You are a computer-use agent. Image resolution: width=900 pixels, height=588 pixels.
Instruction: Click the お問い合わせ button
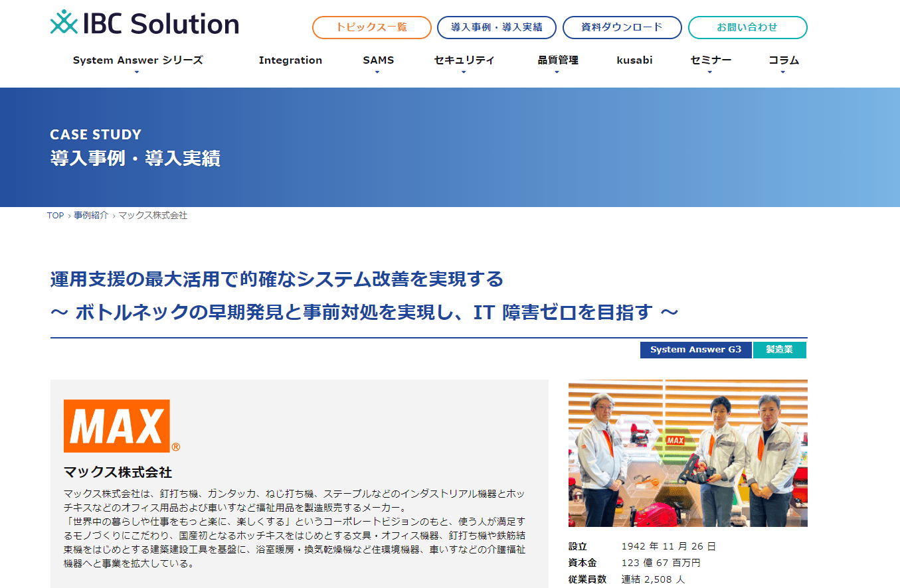tap(747, 27)
